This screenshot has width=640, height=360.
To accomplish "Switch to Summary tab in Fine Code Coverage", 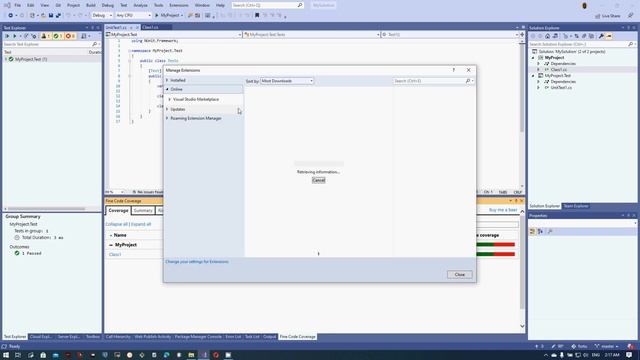I will pyautogui.click(x=143, y=211).
